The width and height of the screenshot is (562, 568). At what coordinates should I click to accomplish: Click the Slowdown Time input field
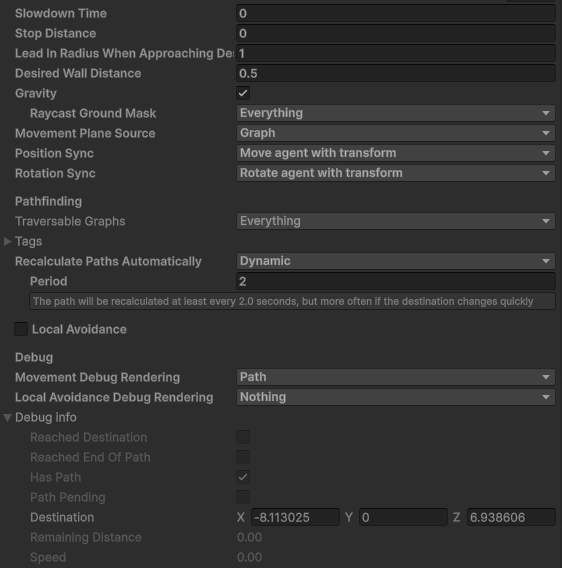(396, 13)
